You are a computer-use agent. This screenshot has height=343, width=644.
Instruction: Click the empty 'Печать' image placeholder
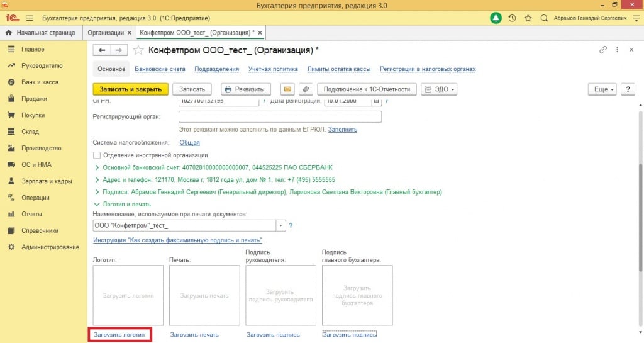coord(204,295)
